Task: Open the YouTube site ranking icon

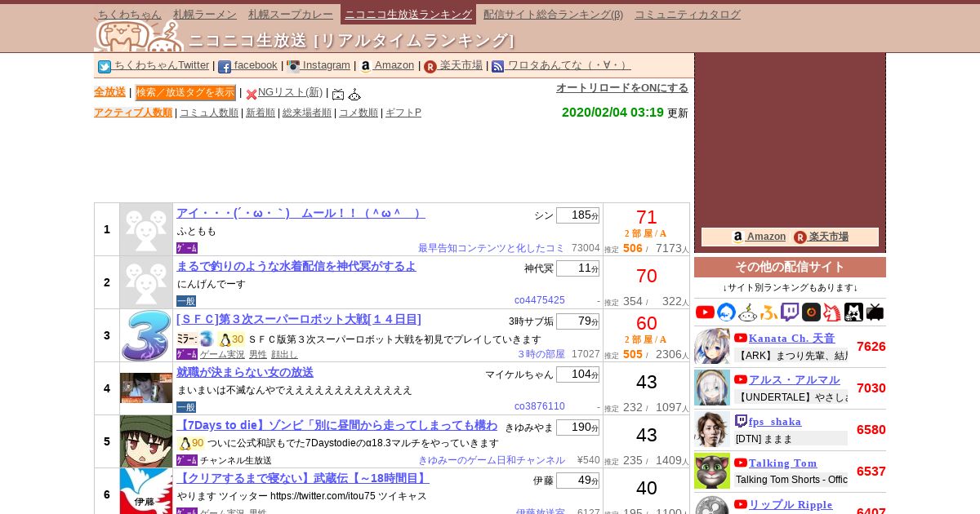Action: [x=705, y=312]
